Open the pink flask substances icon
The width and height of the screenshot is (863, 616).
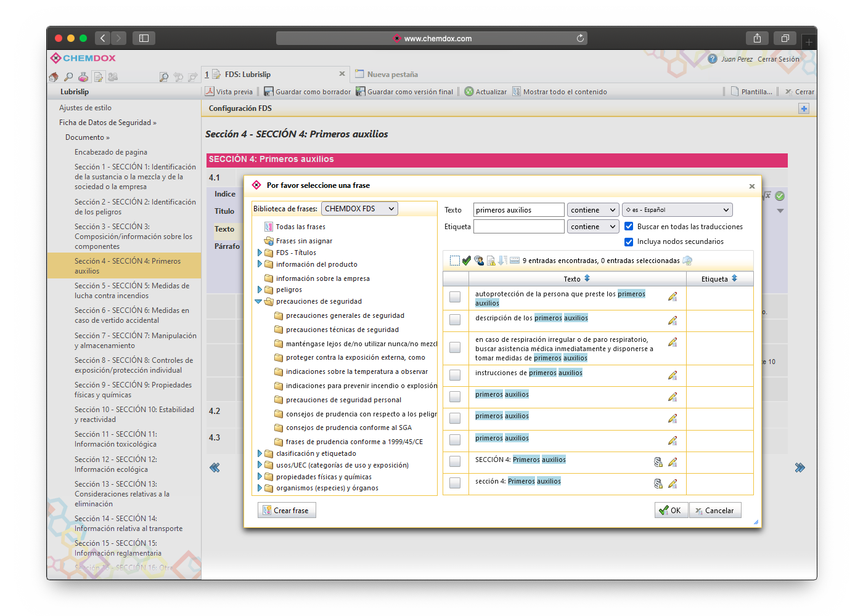83,77
